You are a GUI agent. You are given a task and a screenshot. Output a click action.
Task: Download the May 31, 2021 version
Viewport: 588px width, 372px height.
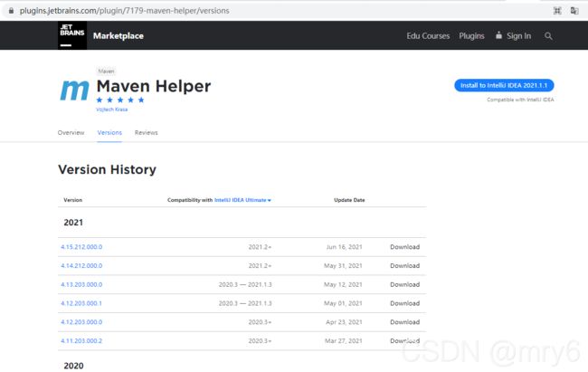click(x=404, y=266)
